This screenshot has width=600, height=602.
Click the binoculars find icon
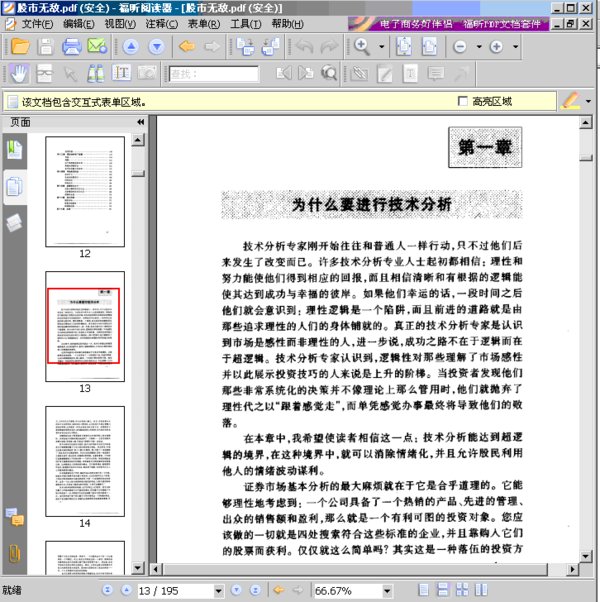click(x=95, y=73)
